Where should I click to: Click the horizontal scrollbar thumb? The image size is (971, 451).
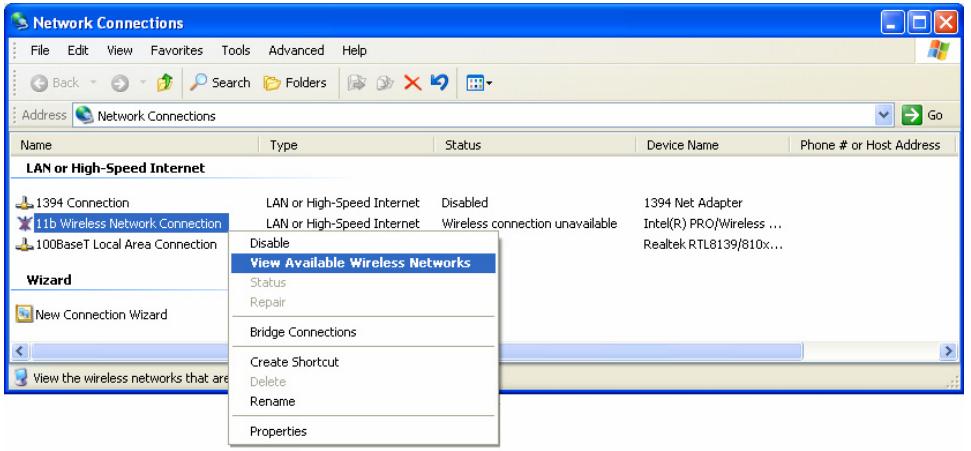pos(417,351)
